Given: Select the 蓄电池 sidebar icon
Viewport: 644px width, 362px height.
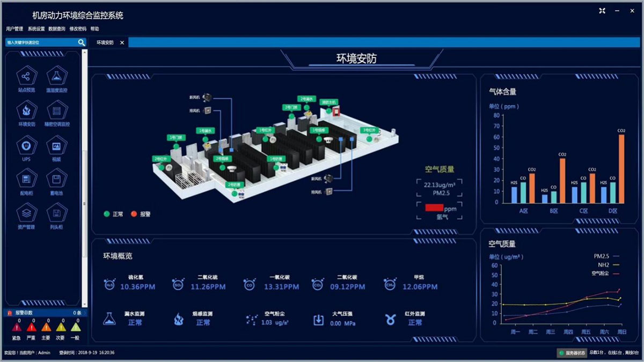Looking at the screenshot, I should click(x=56, y=180).
